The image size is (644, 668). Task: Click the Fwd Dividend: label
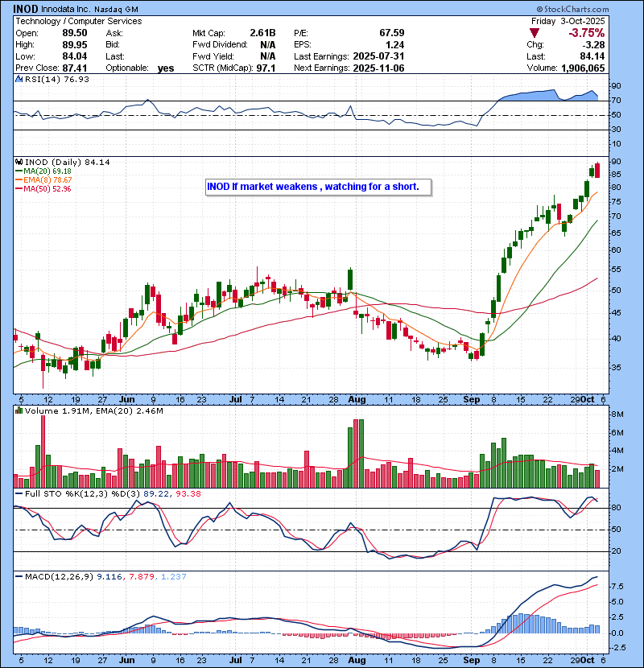pos(220,45)
